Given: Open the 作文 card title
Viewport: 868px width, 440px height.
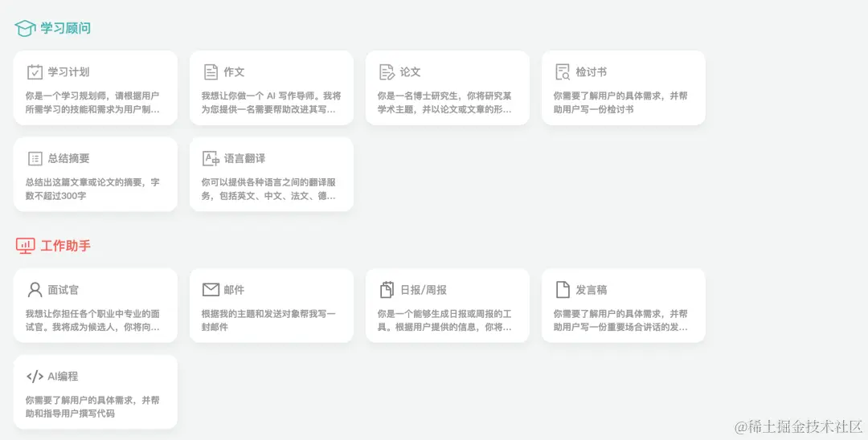Looking at the screenshot, I should (x=234, y=71).
